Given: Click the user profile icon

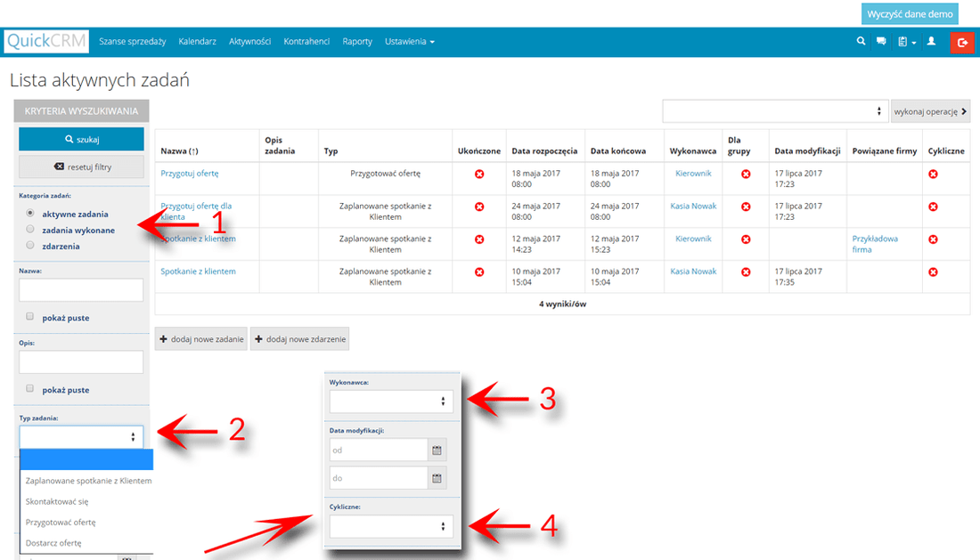Looking at the screenshot, I should pyautogui.click(x=931, y=41).
